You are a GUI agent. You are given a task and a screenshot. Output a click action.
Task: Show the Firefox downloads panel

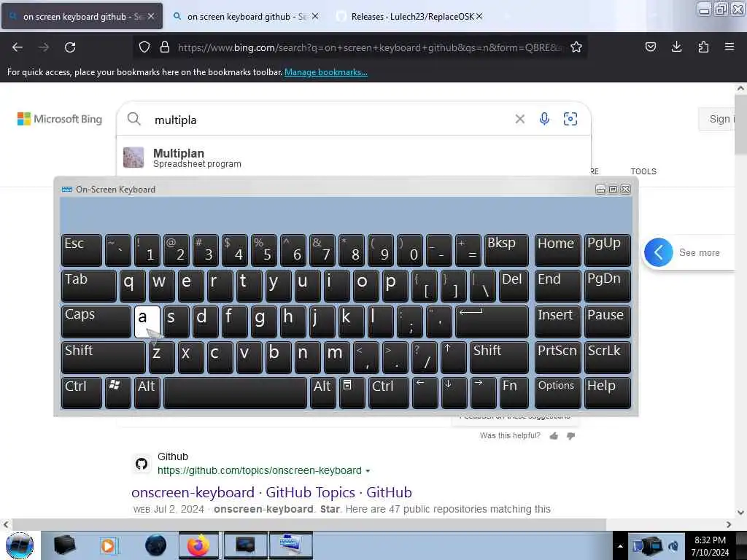click(676, 47)
